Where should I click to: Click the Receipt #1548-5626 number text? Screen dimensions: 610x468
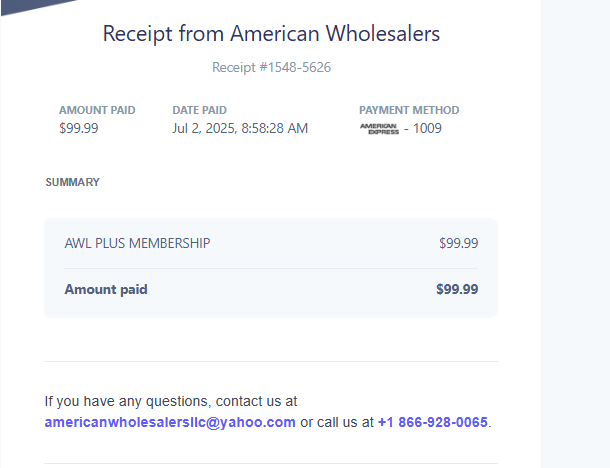click(x=271, y=68)
